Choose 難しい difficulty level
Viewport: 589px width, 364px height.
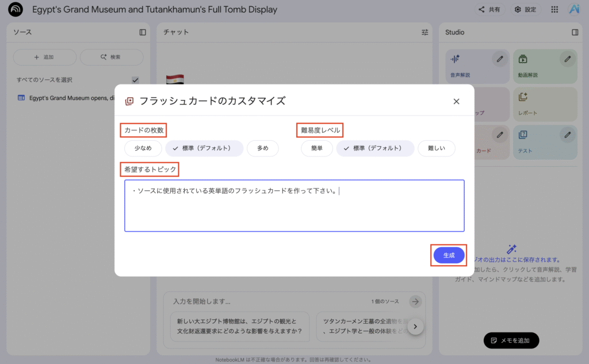click(436, 148)
